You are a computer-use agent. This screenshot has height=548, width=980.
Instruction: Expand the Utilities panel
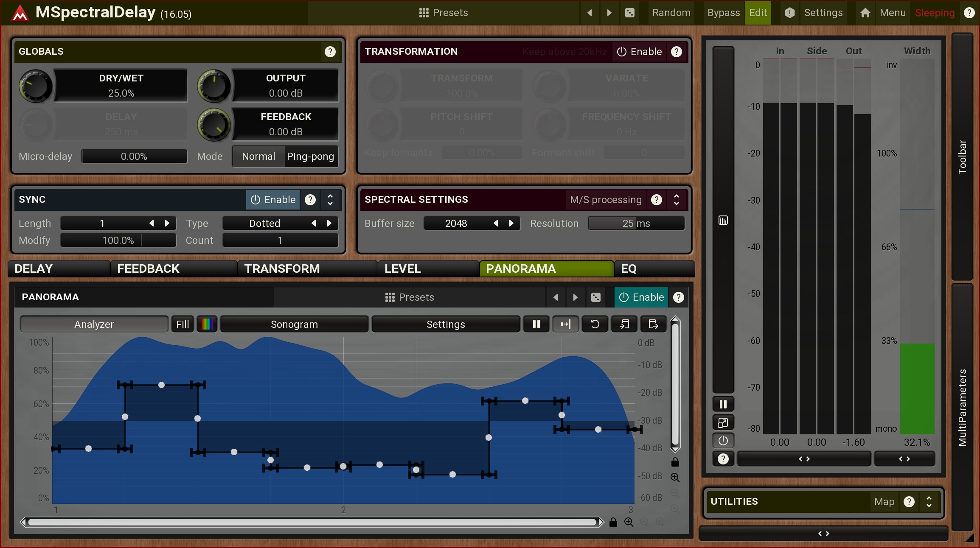[x=929, y=502]
